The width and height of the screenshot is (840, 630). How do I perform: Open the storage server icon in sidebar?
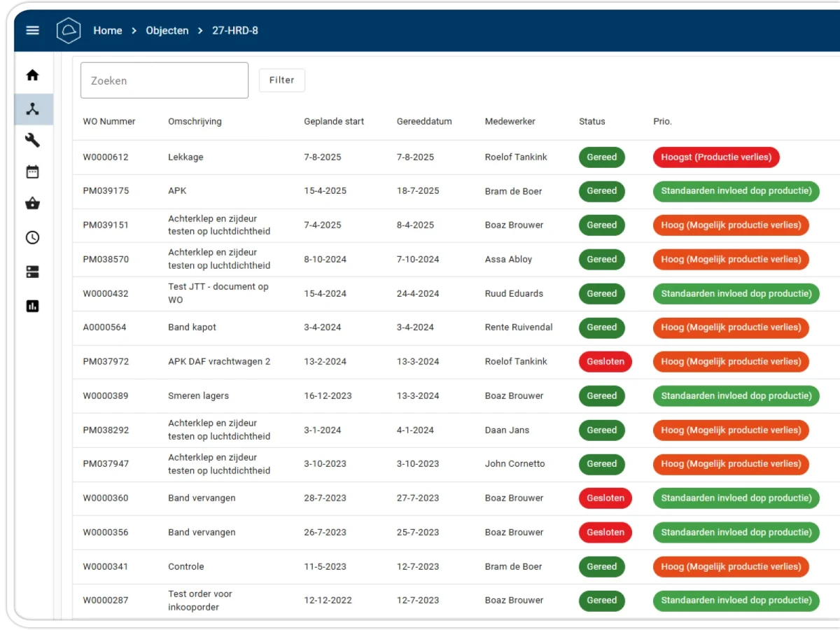click(x=32, y=272)
